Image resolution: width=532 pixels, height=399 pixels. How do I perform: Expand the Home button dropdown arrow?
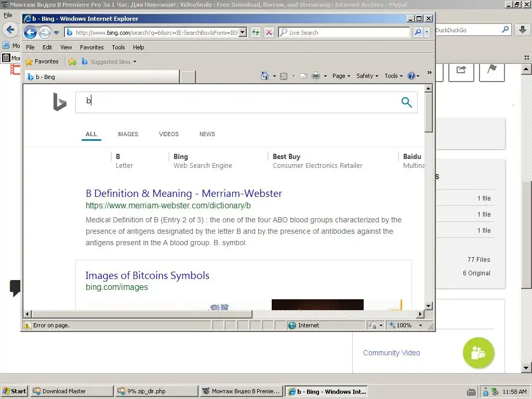pyautogui.click(x=274, y=76)
